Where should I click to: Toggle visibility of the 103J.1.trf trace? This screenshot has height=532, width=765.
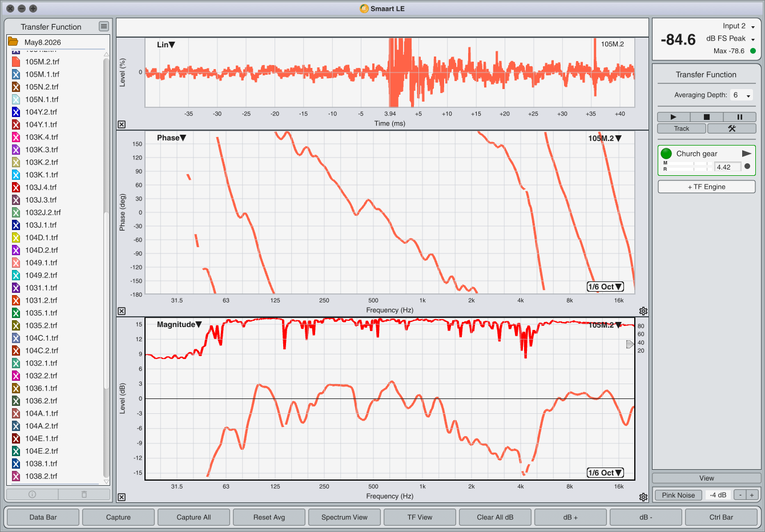[x=16, y=225]
